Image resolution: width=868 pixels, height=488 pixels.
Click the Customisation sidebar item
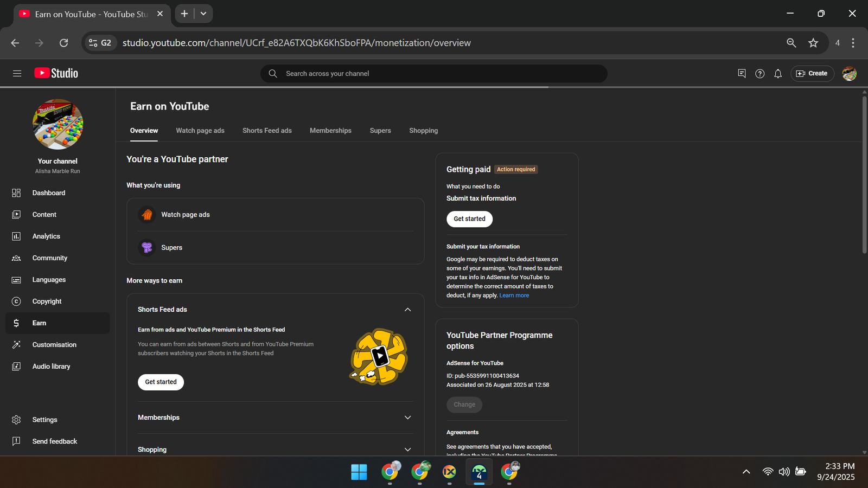(54, 345)
